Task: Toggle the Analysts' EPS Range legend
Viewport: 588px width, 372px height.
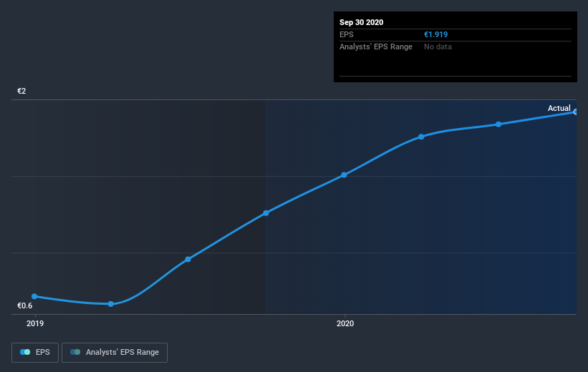Action: [115, 352]
